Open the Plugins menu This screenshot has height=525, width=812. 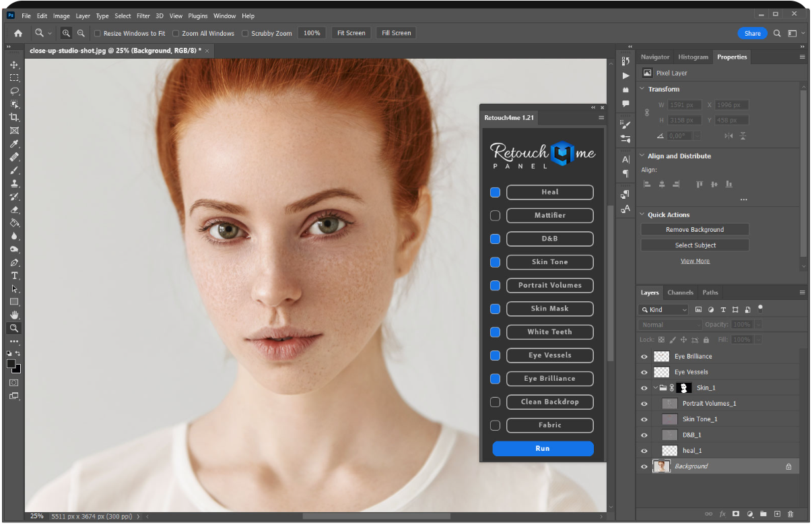pos(198,16)
